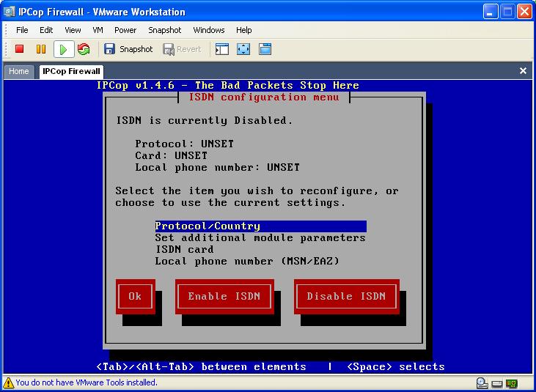Image resolution: width=536 pixels, height=392 pixels.
Task: Click the 'ISDN is currently Disabled.' text
Action: (x=205, y=121)
